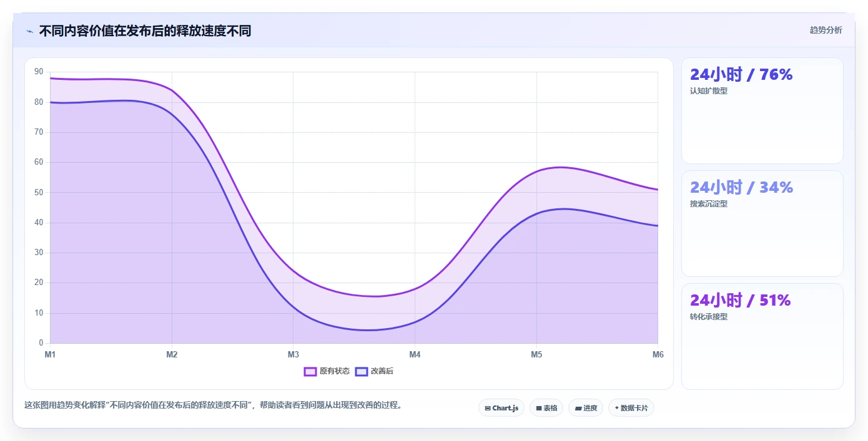Select the 数据卡片 tag
Viewport: 868px width, 441px height.
click(631, 408)
